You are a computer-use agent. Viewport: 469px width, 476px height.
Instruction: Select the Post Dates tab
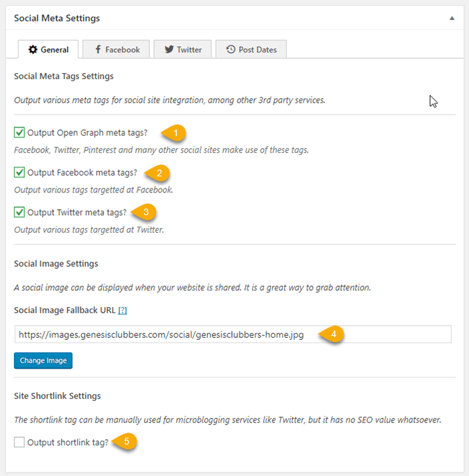pos(251,50)
